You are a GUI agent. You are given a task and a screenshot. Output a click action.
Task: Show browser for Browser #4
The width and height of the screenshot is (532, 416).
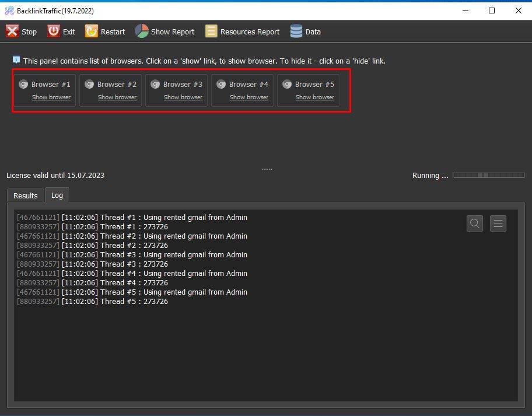(x=249, y=97)
